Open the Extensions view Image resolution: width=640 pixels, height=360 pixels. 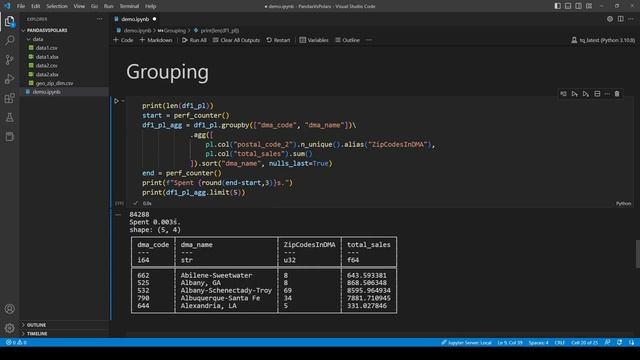click(9, 98)
